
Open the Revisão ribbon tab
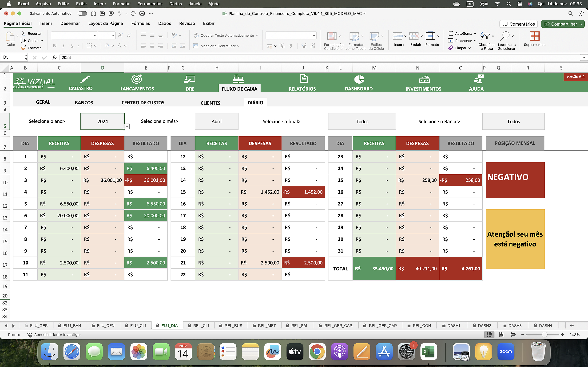click(x=187, y=23)
